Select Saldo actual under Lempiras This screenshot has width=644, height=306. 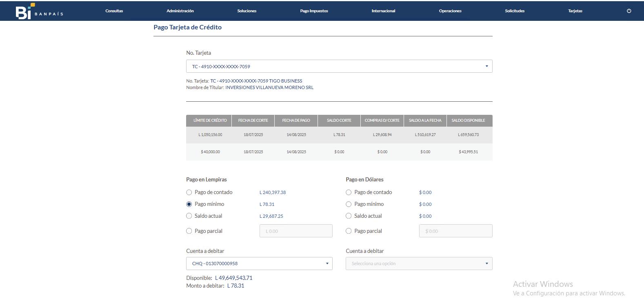[x=189, y=216]
